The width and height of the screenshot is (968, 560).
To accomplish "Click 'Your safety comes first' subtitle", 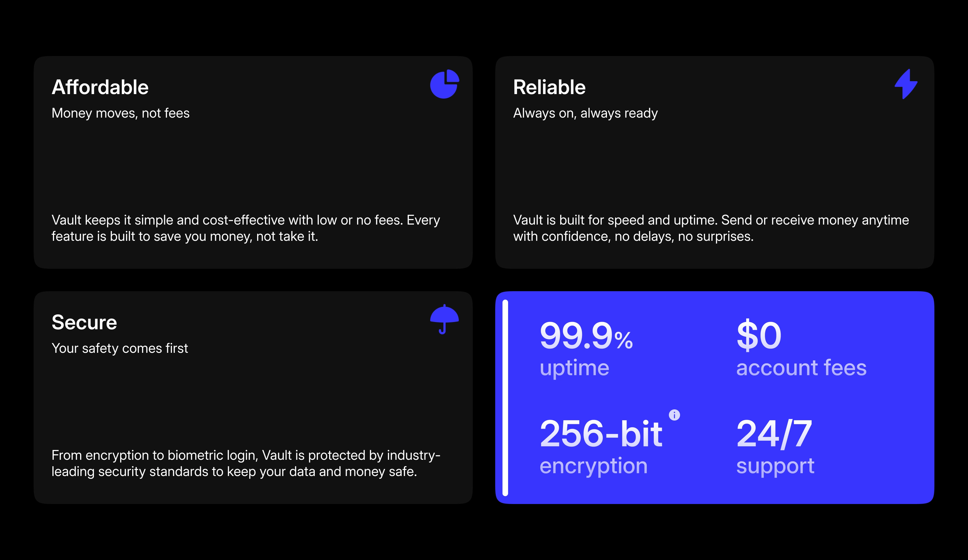I will pos(120,348).
